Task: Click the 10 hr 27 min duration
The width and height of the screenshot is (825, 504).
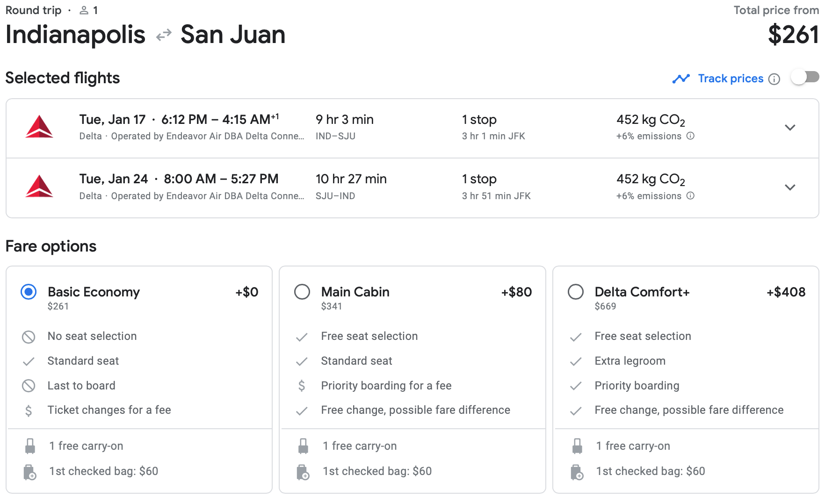Action: (x=351, y=179)
